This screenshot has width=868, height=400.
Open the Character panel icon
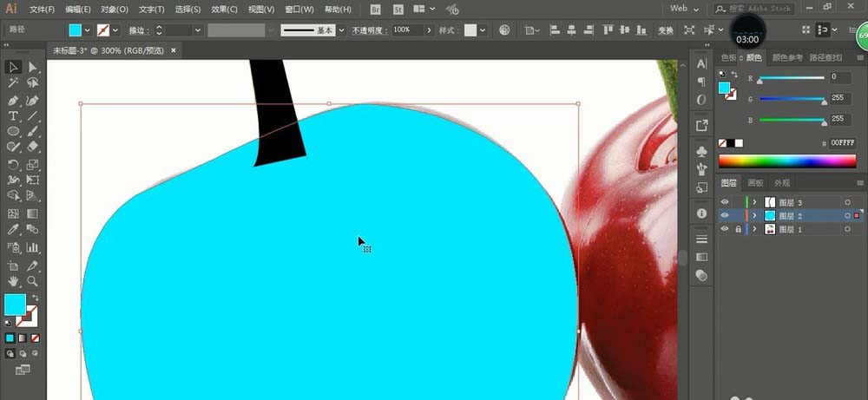(701, 64)
